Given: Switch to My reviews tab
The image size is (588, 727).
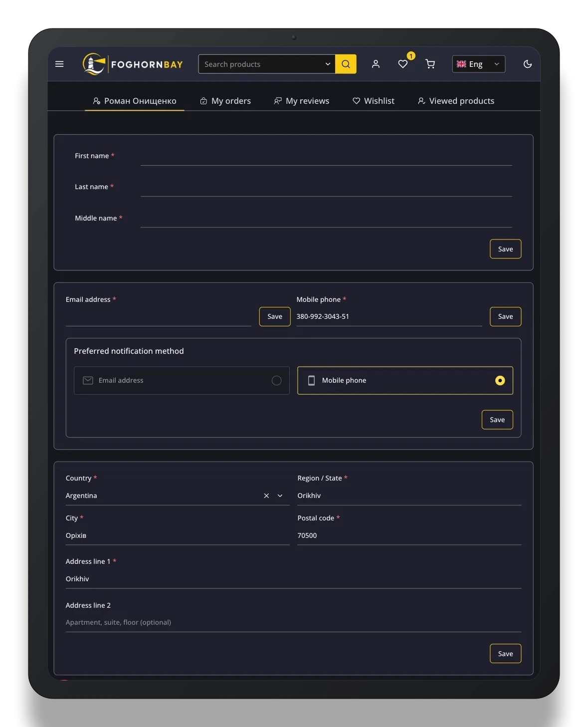Looking at the screenshot, I should (302, 101).
